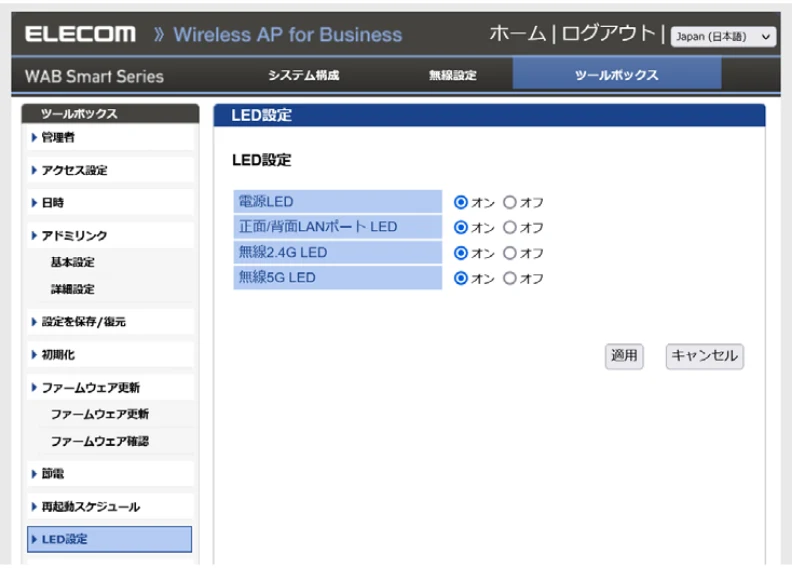The height and width of the screenshot is (568, 792).
Task: Open the 日時 sidebar section
Action: tap(110, 203)
